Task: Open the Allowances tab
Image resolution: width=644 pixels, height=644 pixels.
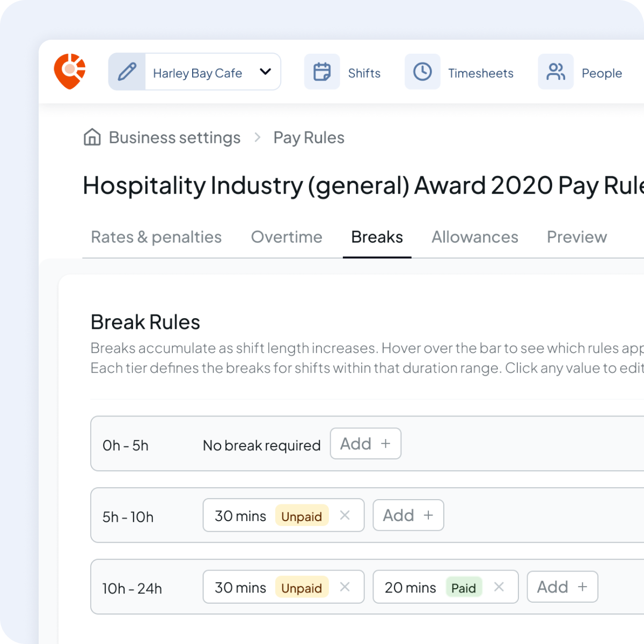Action: [474, 237]
